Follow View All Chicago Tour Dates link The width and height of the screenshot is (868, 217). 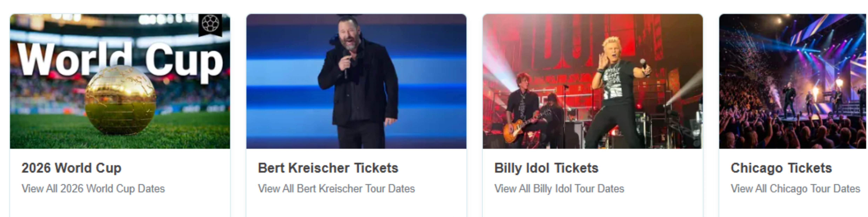pos(795,188)
